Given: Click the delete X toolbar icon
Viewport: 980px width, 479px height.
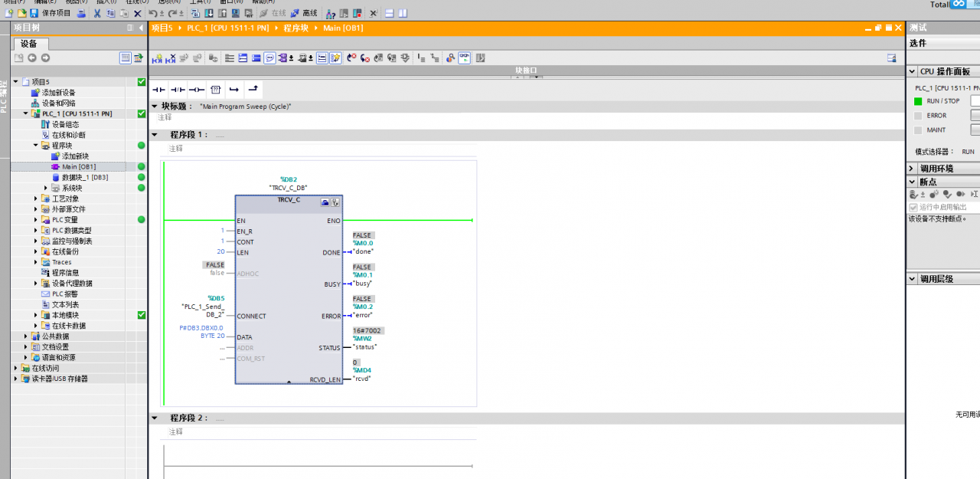Looking at the screenshot, I should (x=137, y=13).
